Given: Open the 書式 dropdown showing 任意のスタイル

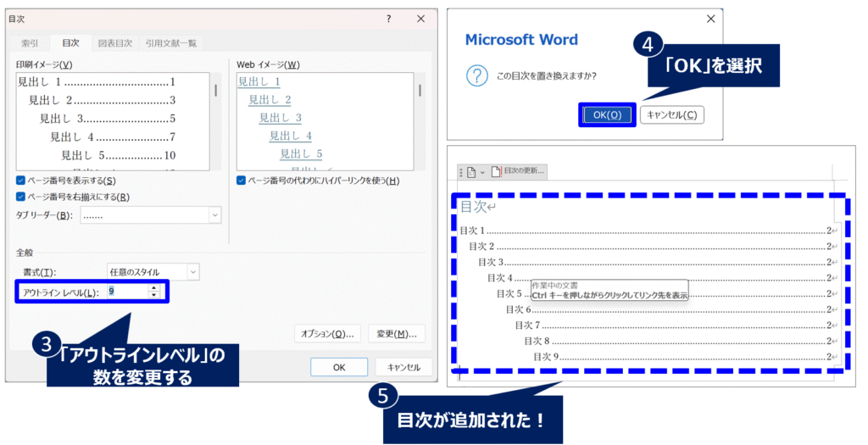Looking at the screenshot, I should click(x=153, y=272).
